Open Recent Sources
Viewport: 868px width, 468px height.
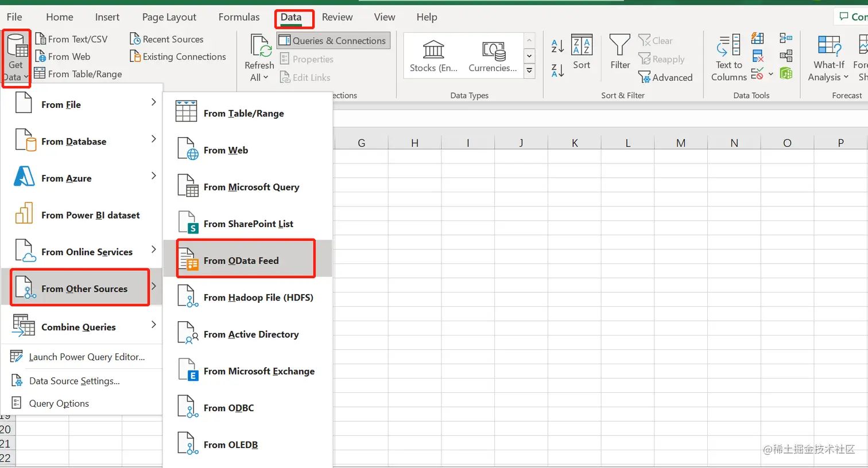(x=166, y=39)
